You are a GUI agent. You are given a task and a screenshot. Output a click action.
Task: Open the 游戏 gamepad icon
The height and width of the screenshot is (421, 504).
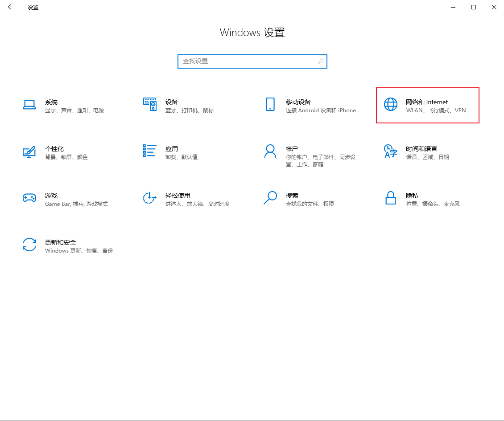click(x=29, y=198)
